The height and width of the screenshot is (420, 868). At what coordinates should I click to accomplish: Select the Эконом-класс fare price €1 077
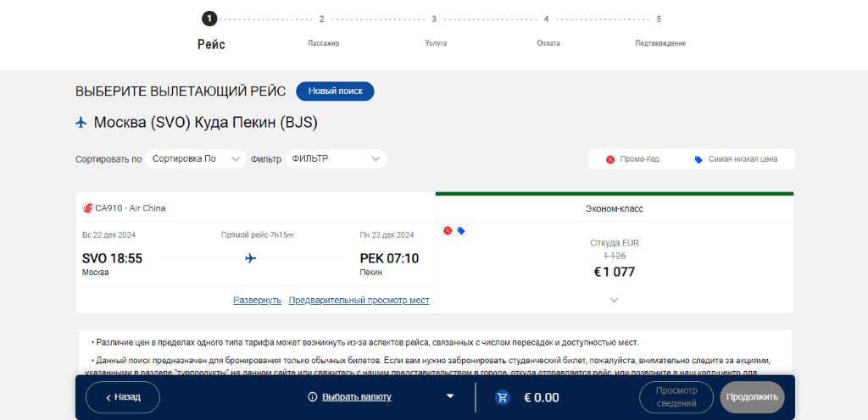click(x=614, y=272)
